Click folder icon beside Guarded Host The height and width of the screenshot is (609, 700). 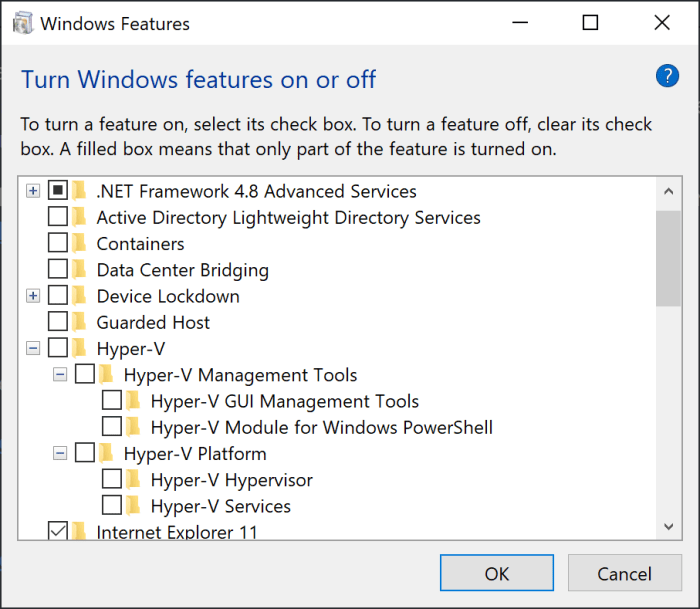tap(79, 322)
